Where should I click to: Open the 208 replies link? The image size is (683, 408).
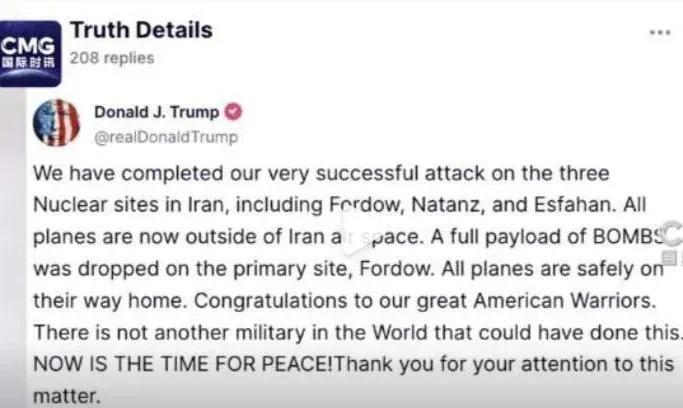coord(112,58)
